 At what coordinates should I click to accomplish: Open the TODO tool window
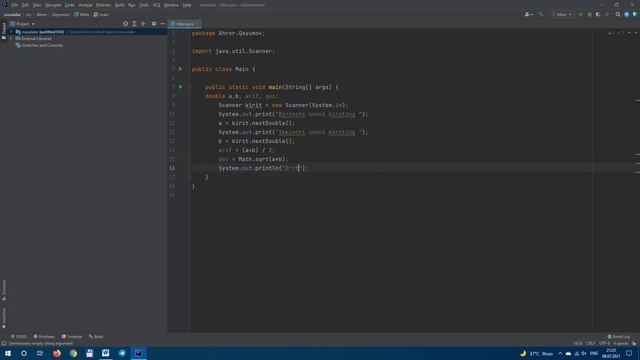tap(19, 337)
